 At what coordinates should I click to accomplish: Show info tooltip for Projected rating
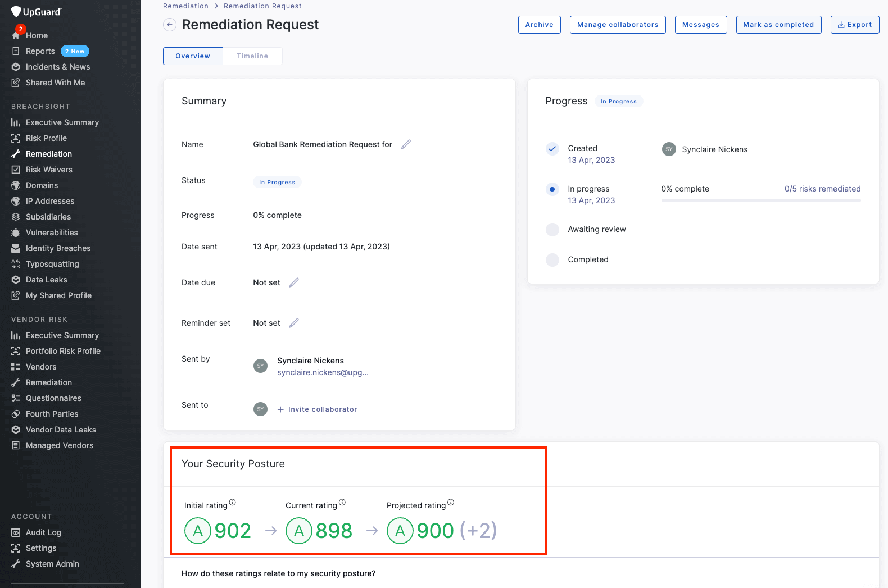(451, 503)
